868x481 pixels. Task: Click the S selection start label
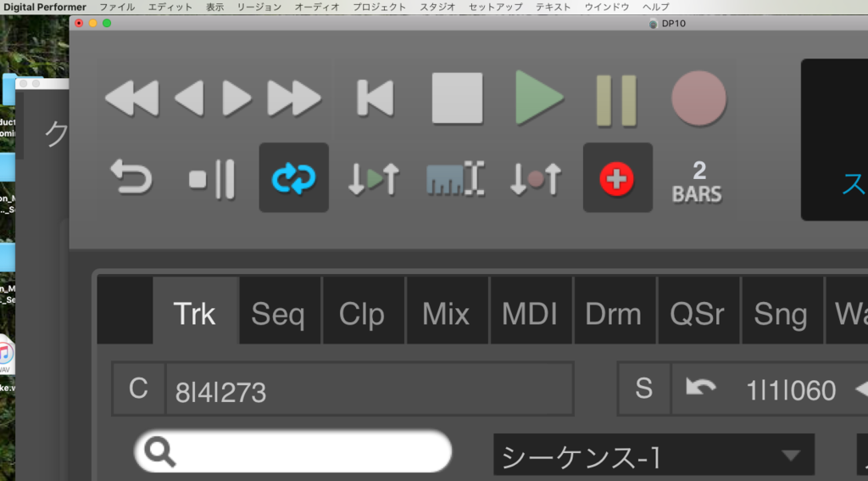click(644, 389)
